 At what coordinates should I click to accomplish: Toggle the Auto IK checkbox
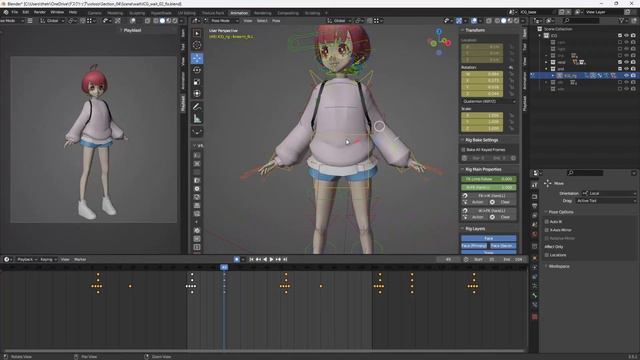(x=547, y=222)
